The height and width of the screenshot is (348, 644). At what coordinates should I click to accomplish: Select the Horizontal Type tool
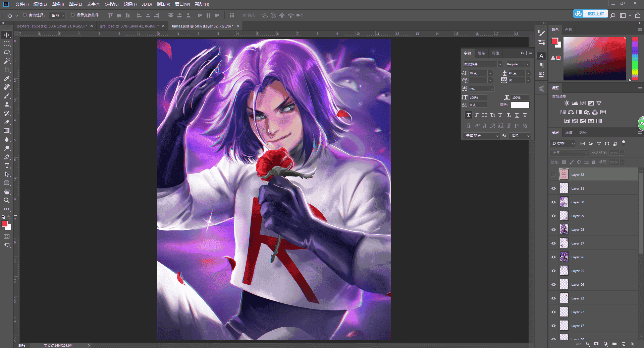click(x=7, y=165)
